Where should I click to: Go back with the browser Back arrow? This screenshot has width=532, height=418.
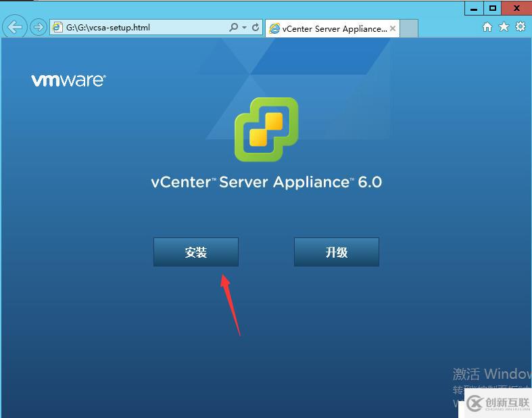[15, 27]
